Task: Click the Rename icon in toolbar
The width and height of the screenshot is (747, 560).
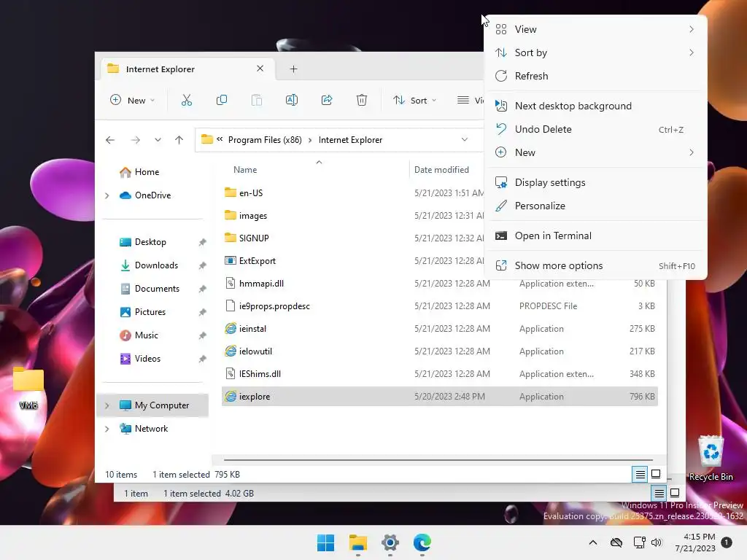Action: tap(292, 100)
